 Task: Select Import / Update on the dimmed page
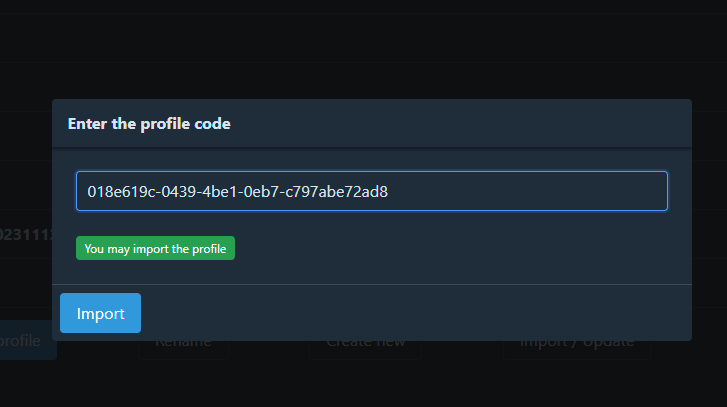577,343
